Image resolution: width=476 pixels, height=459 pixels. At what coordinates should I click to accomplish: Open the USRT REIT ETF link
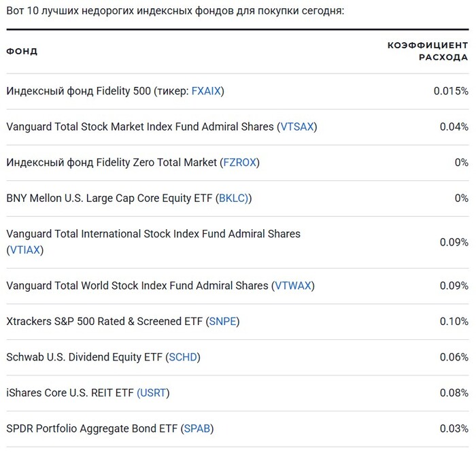click(x=153, y=393)
